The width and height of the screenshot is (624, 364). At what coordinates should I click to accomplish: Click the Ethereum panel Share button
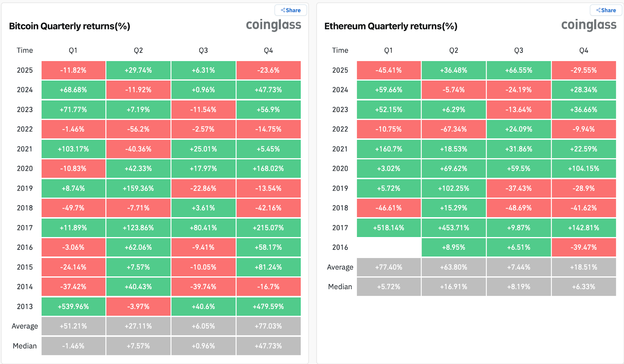click(606, 10)
